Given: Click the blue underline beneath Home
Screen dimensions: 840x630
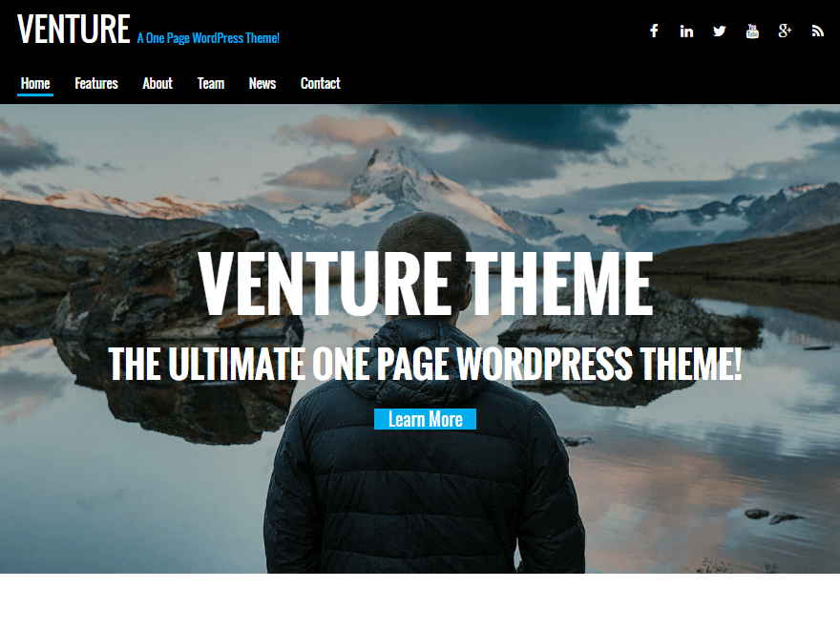Looking at the screenshot, I should tap(35, 95).
